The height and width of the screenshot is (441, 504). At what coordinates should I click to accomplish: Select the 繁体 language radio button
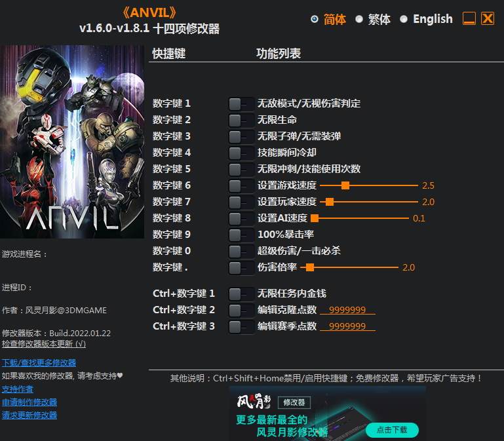(359, 19)
